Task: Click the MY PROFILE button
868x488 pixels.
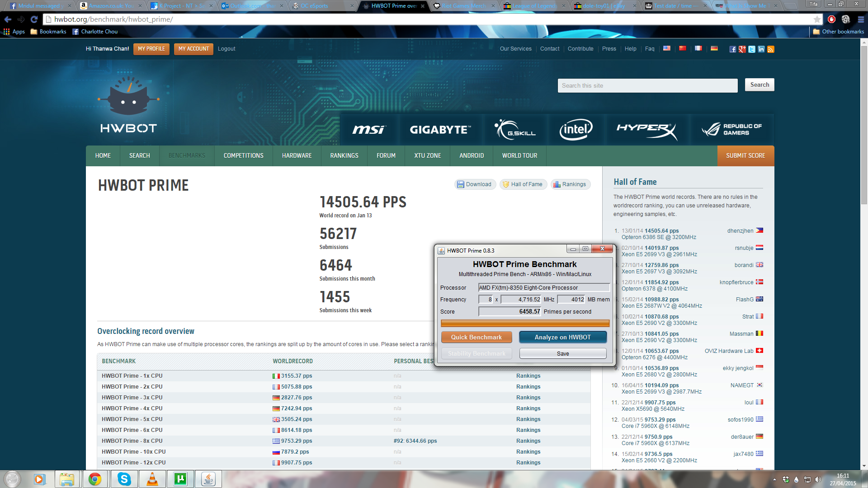Action: click(151, 49)
